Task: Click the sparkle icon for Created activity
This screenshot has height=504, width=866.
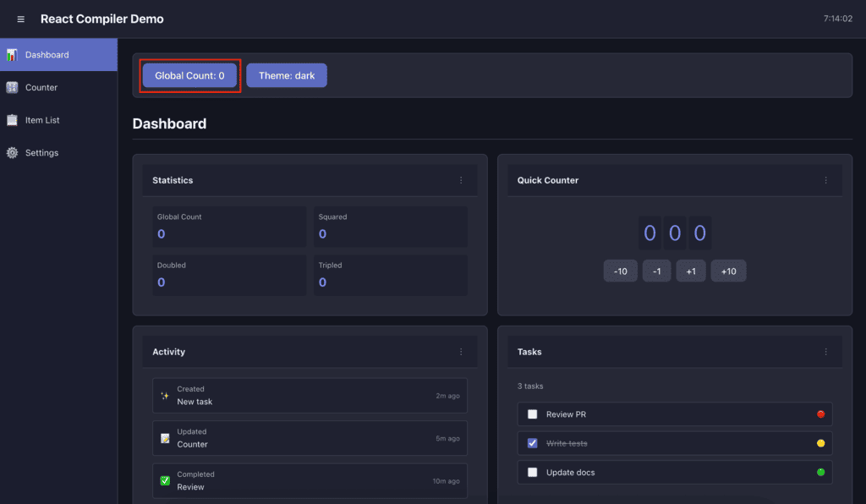Action: [165, 396]
